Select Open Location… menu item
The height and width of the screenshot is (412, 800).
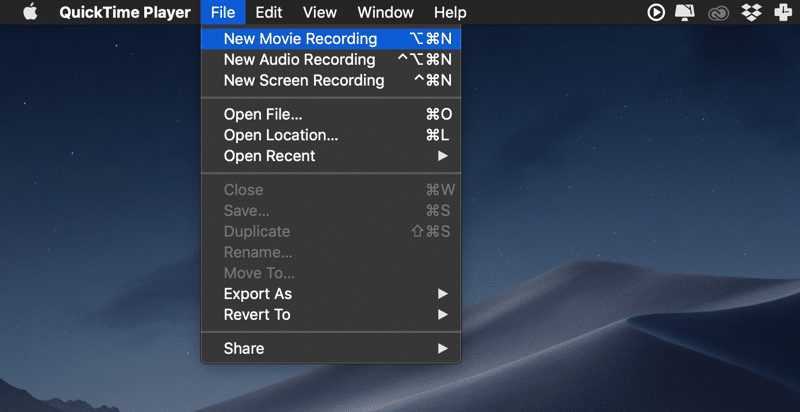point(330,135)
